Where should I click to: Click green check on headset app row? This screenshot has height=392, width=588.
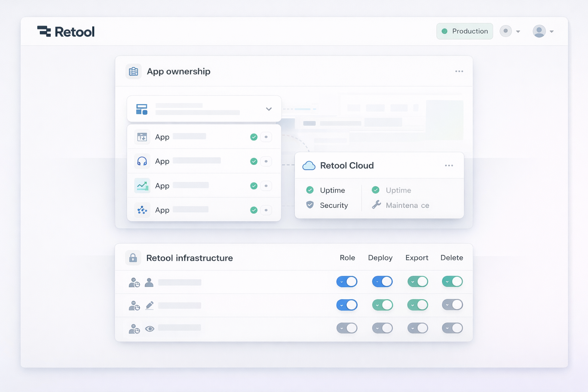(x=254, y=162)
